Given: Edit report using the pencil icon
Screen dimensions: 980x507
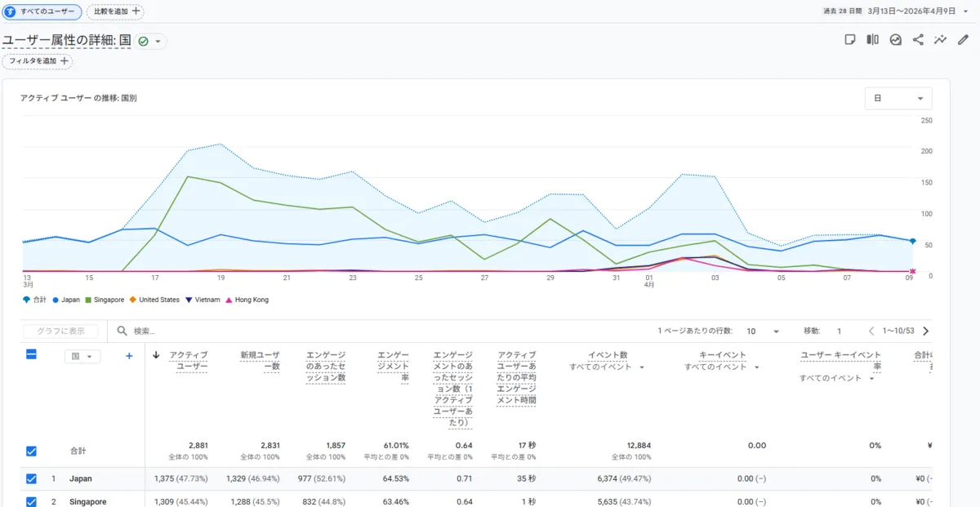Looking at the screenshot, I should [x=964, y=39].
